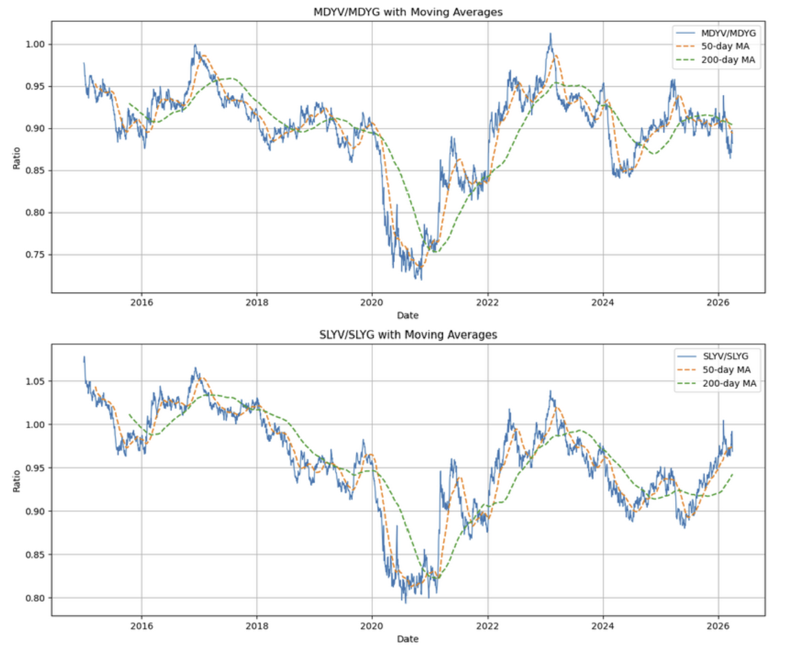The height and width of the screenshot is (665, 812).
Task: Click the bottom chart's "Ratio" y-axis label
Action: [17, 481]
